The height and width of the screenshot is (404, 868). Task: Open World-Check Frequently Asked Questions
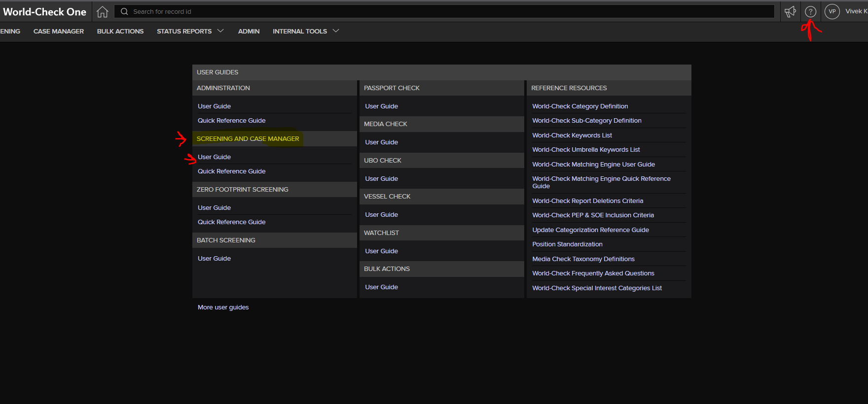593,273
